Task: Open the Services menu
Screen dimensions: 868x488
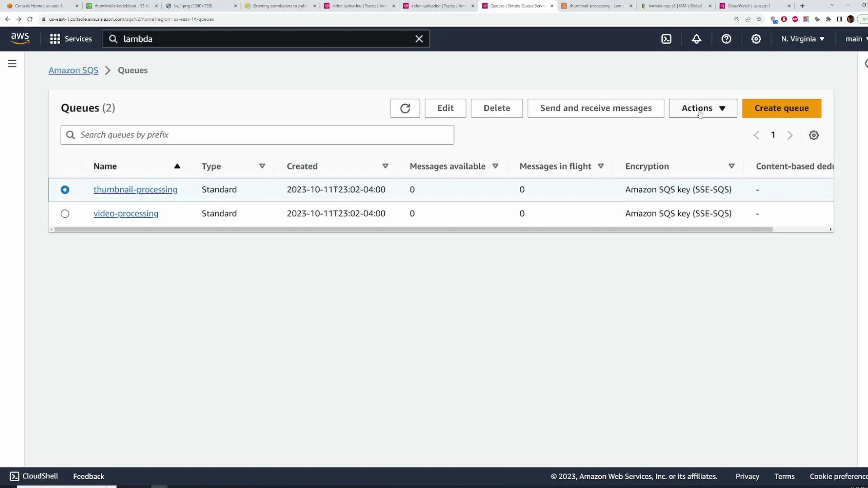Action: click(71, 39)
